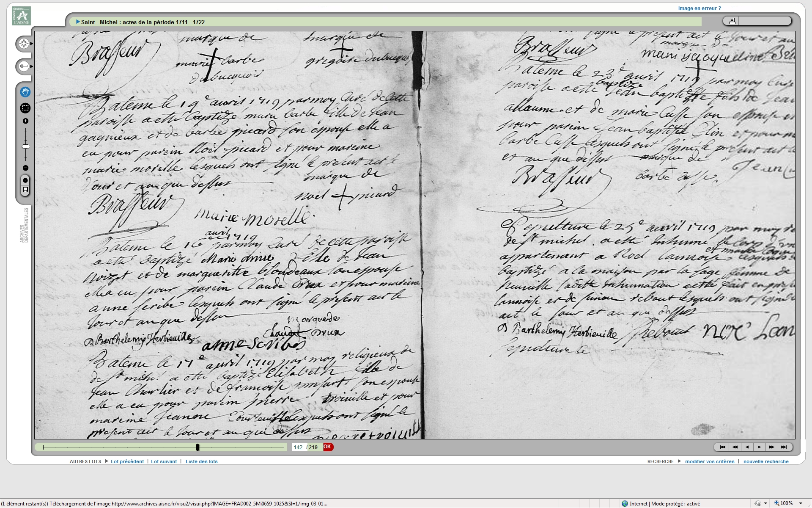The height and width of the screenshot is (508, 812).
Task: Open the 'Lot suivant' link
Action: click(x=164, y=461)
